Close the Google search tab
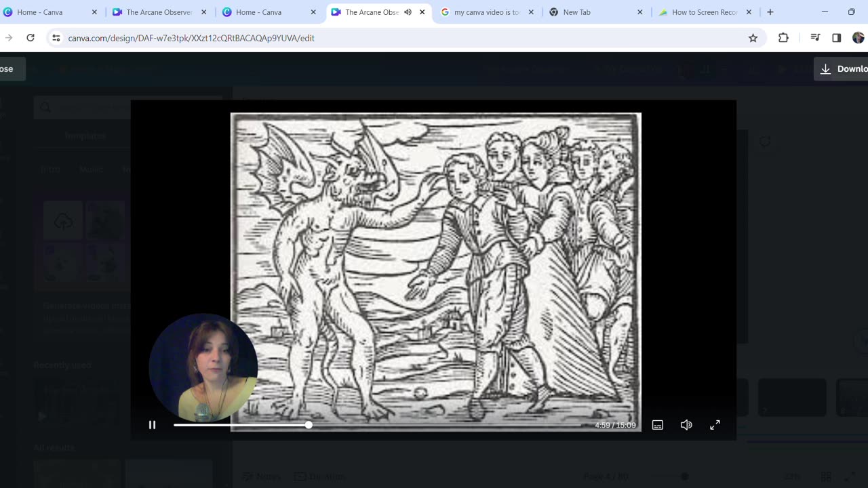Image resolution: width=868 pixels, height=488 pixels. (531, 12)
